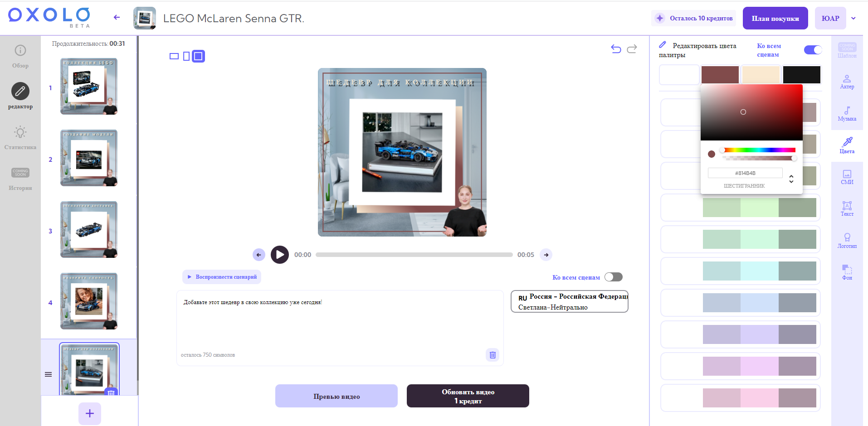Delete the script text with trash icon
The width and height of the screenshot is (868, 426).
[x=493, y=355]
